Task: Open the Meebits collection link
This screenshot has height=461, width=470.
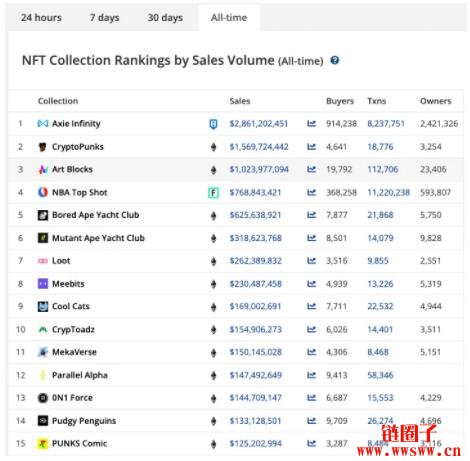Action: coord(68,284)
